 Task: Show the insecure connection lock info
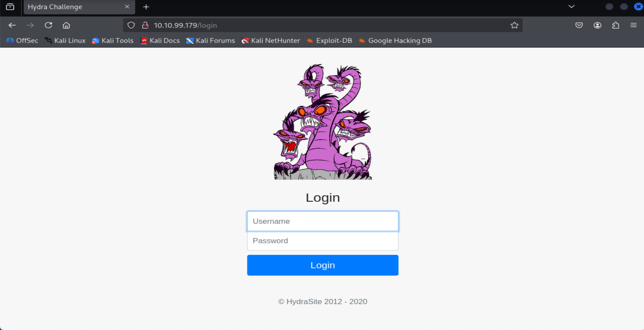[145, 25]
